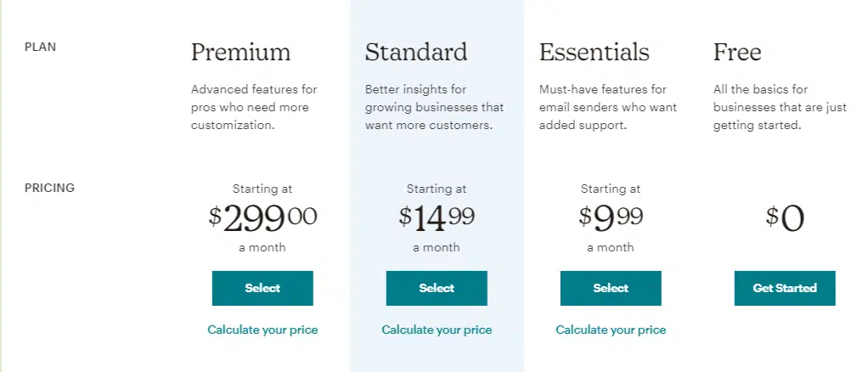The image size is (868, 372).
Task: Click the Get Started button
Action: tap(785, 288)
